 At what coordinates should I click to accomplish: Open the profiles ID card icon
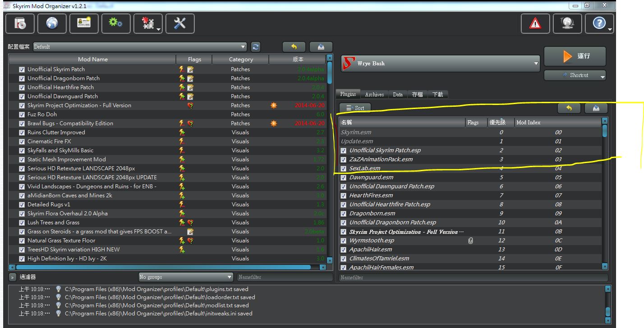click(x=84, y=23)
